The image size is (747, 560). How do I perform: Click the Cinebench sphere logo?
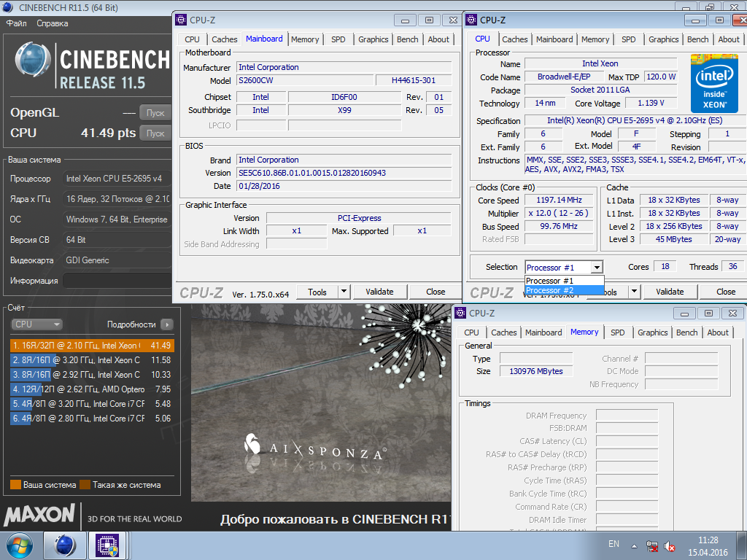point(33,60)
